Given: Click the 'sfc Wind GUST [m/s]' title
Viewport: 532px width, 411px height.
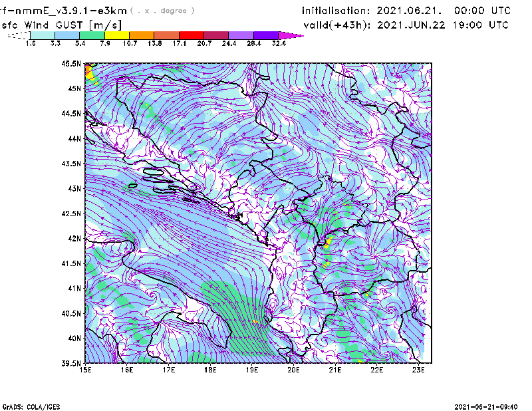Looking at the screenshot, I should click(61, 25).
